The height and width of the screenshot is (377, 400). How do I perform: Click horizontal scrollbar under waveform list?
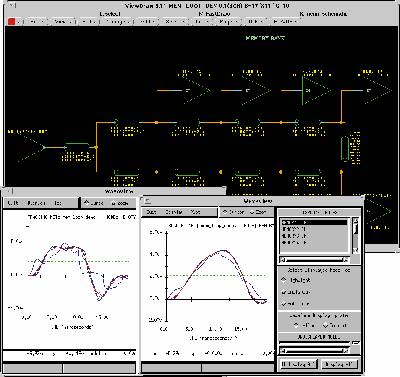(314, 260)
